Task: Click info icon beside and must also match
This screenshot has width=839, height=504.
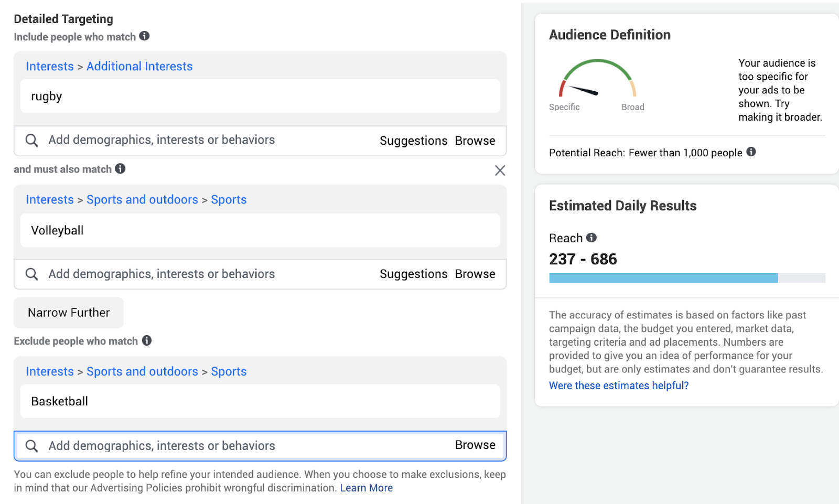Action: pyautogui.click(x=120, y=168)
